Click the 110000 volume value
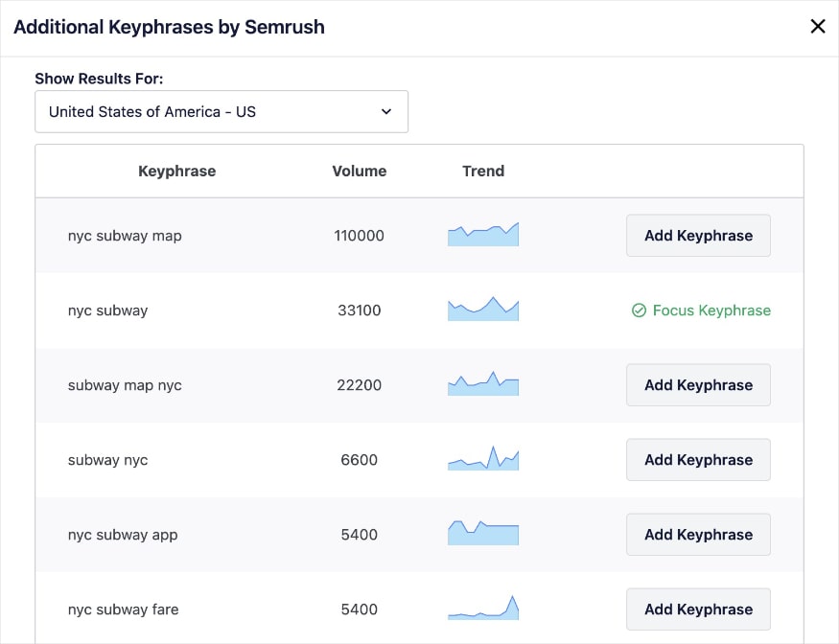839x644 pixels. click(x=359, y=236)
